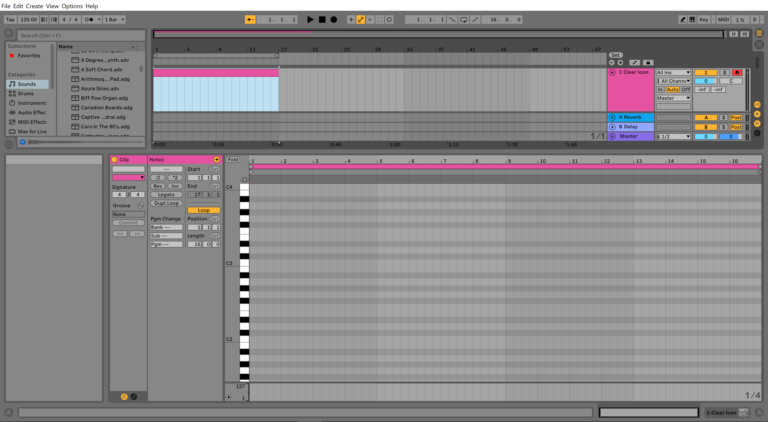Set monitor to Off
This screenshot has height=422, width=768.
pos(686,90)
